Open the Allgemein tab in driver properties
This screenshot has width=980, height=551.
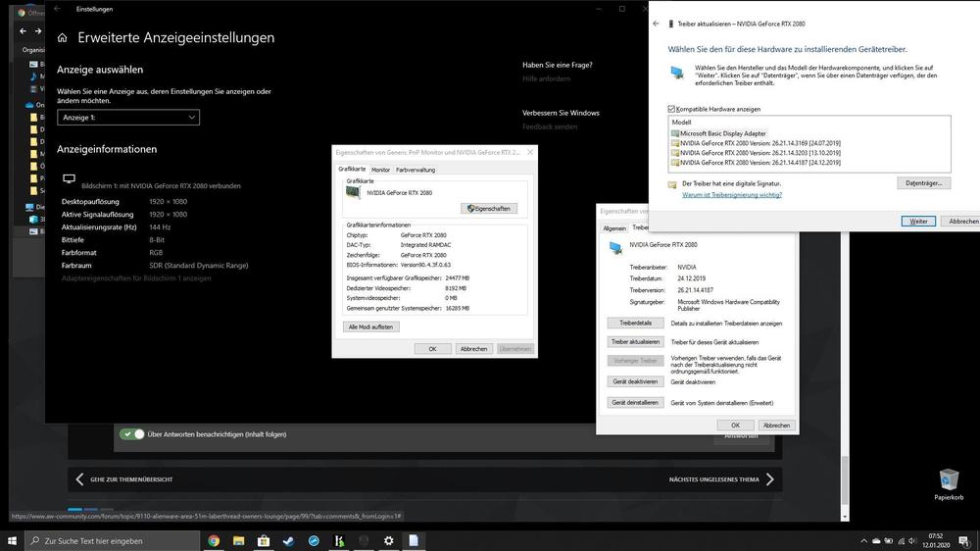click(x=613, y=227)
